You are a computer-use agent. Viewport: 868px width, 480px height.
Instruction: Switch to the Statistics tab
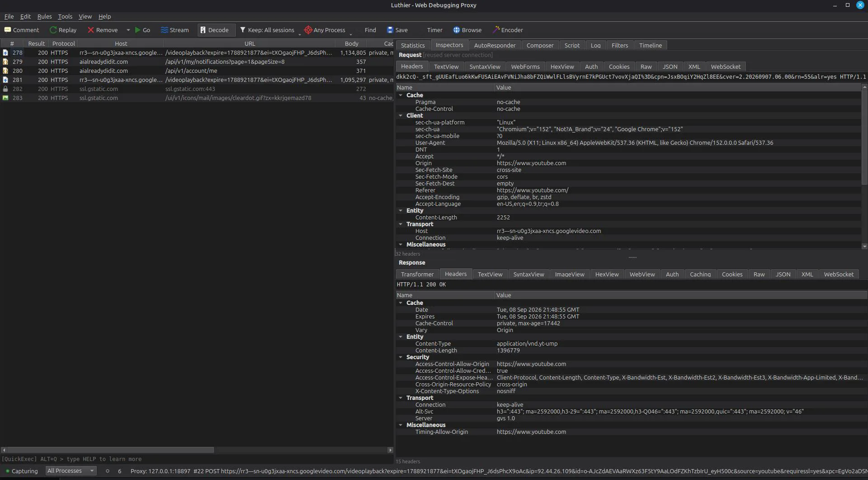pos(413,45)
